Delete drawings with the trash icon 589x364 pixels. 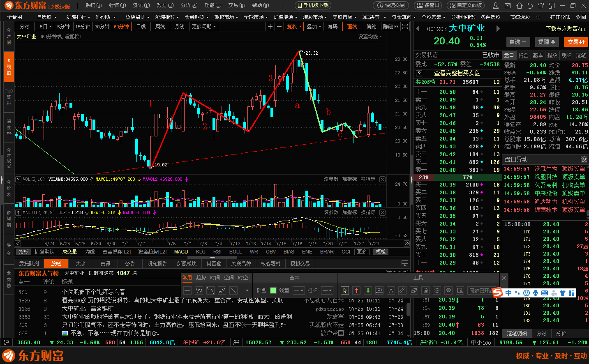[x=425, y=290]
